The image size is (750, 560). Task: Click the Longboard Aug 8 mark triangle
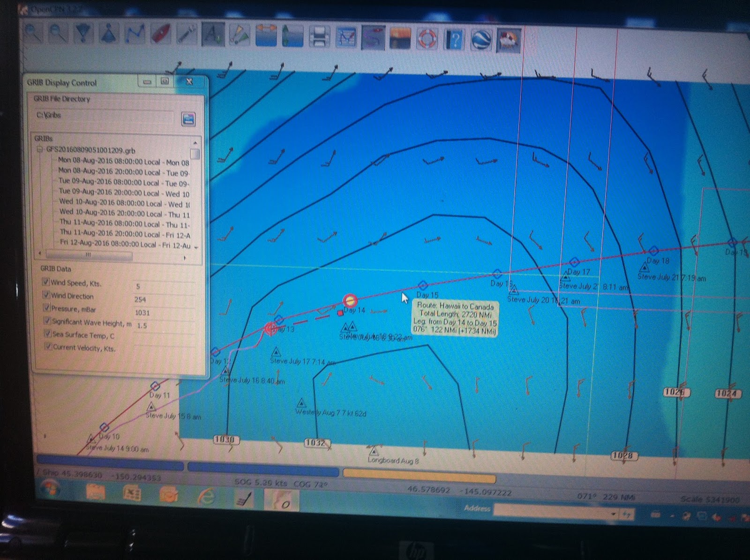pos(374,452)
